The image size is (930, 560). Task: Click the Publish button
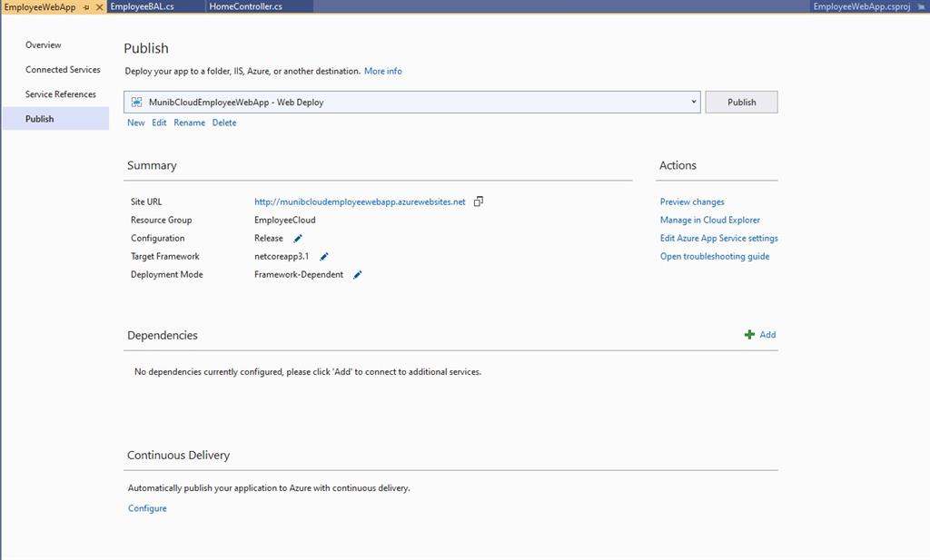pyautogui.click(x=740, y=101)
